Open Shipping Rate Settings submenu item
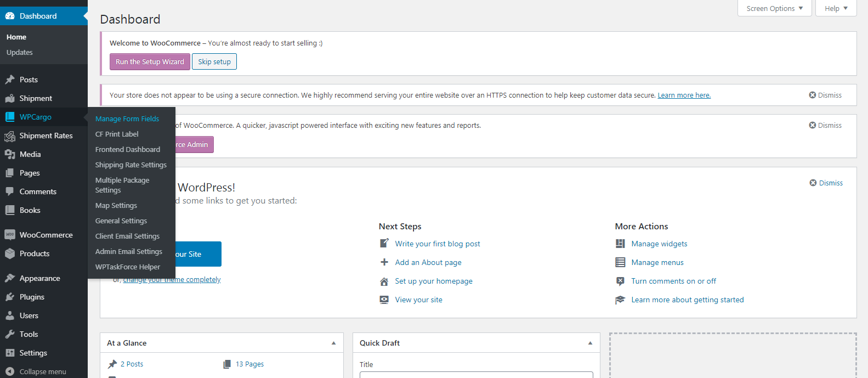Viewport: 868px width, 378px height. coord(131,165)
